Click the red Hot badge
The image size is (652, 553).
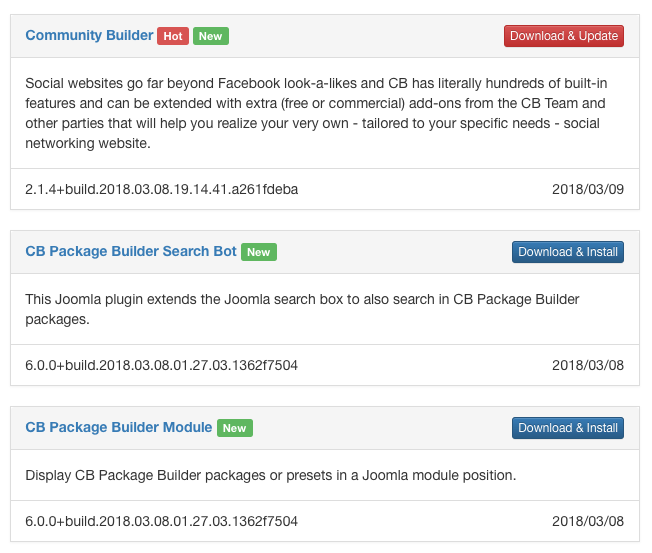click(173, 36)
